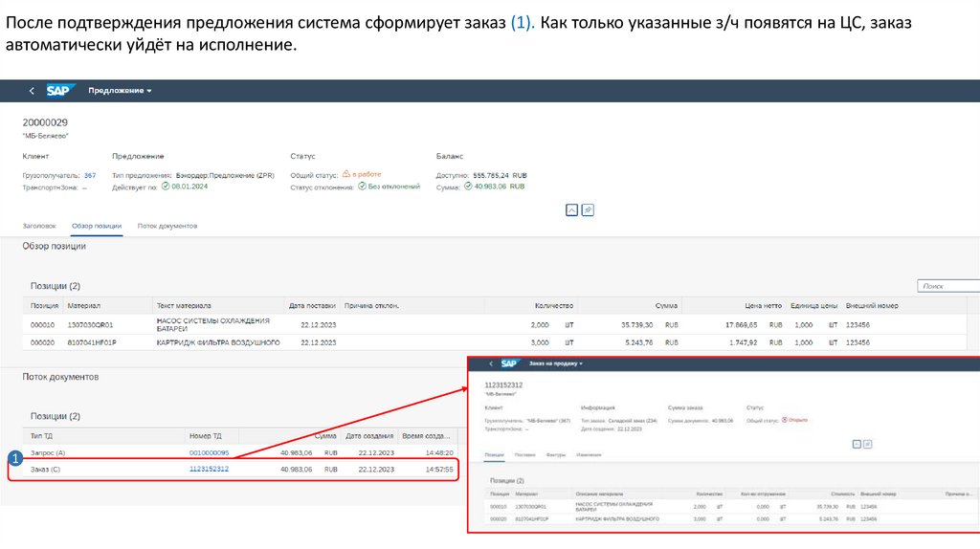Collapse header button in Предложение window
The height and width of the screenshot is (549, 980).
coord(572,209)
